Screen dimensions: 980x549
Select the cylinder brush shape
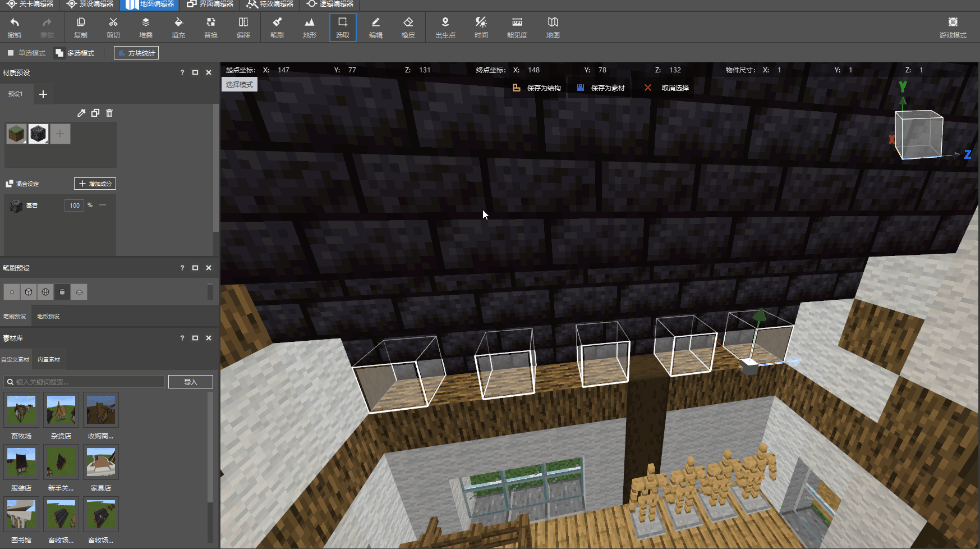click(x=62, y=292)
